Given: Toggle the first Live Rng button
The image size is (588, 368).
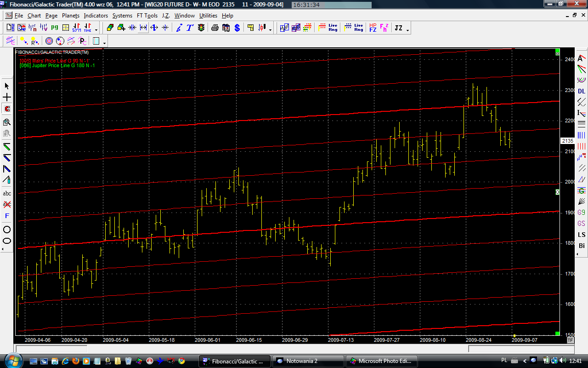Looking at the screenshot, I should (333, 28).
